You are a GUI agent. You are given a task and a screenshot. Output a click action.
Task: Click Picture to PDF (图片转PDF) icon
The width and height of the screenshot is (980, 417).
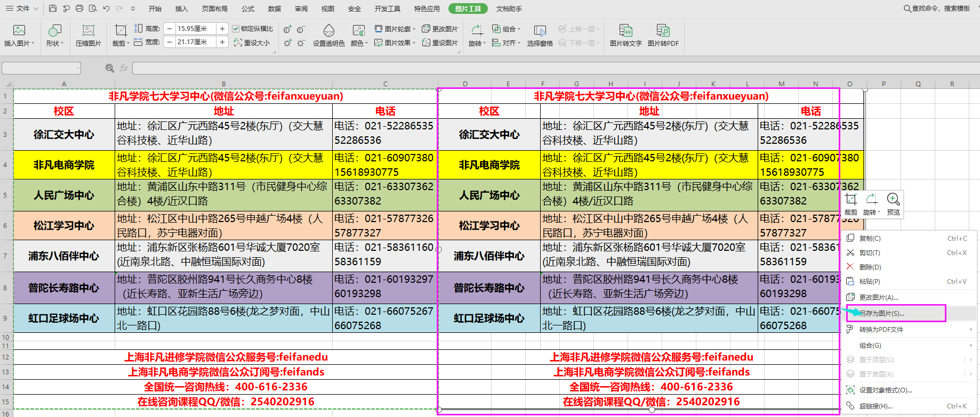663,30
